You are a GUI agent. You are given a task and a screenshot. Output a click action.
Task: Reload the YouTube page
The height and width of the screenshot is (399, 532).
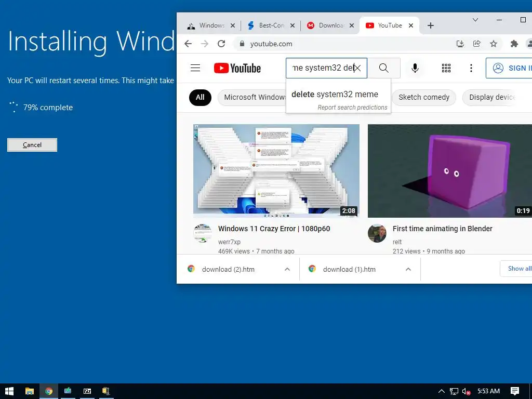pyautogui.click(x=221, y=44)
